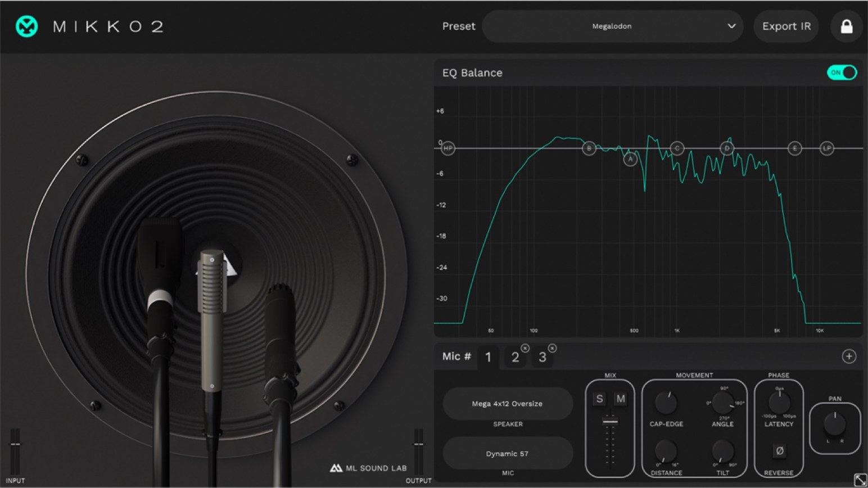Image resolution: width=868 pixels, height=488 pixels.
Task: Click the MIKKO 2 logo icon
Action: coord(26,26)
